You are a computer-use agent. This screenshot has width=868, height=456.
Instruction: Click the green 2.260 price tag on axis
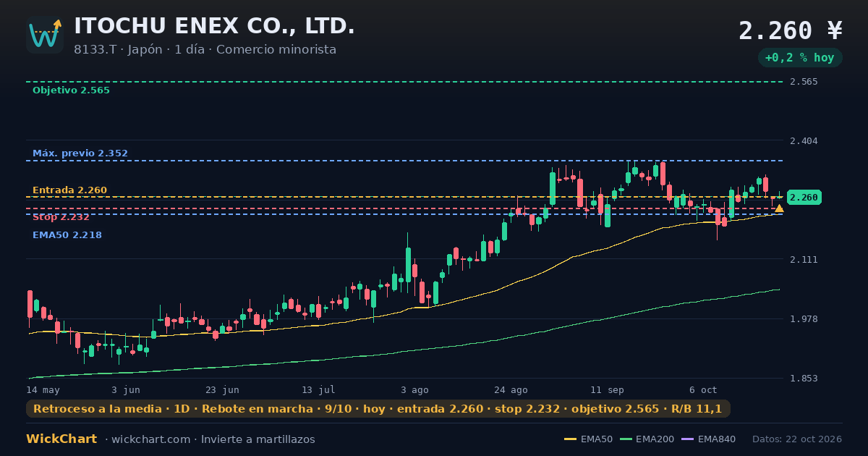pyautogui.click(x=804, y=197)
